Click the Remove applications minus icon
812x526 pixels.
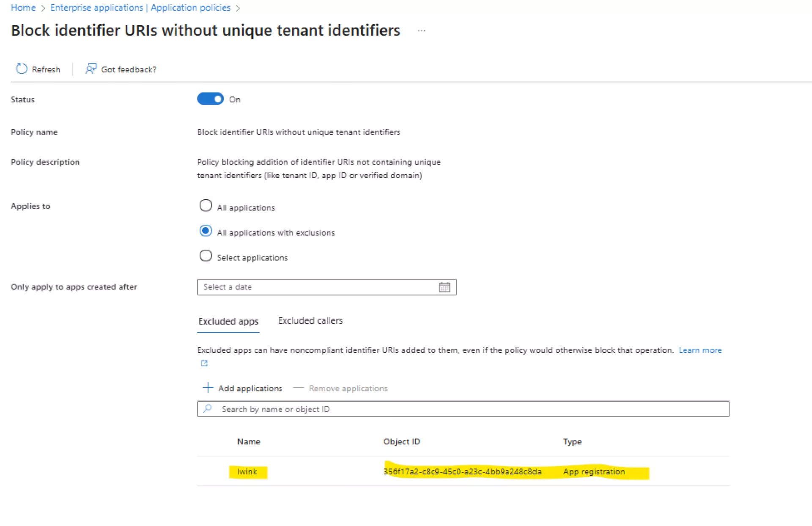[298, 388]
